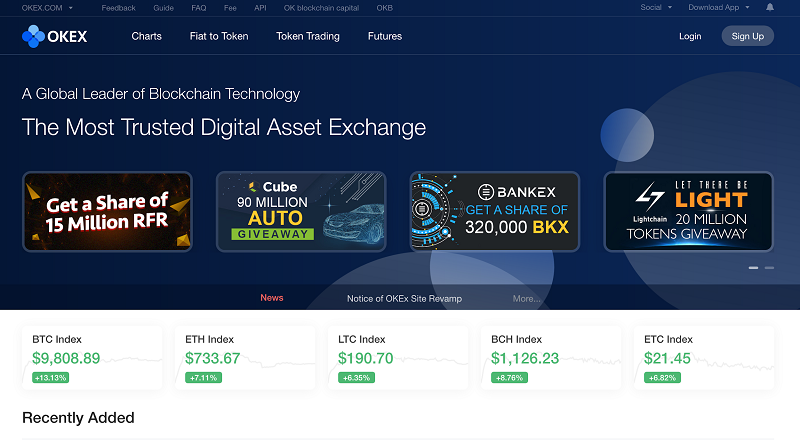Visit OK blockchain capital link
The image size is (800, 440).
point(321,8)
